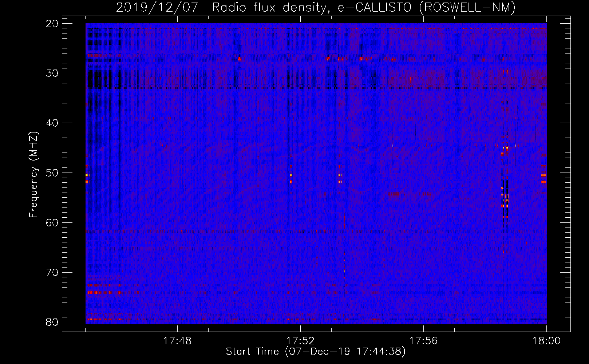Click the red spot at 50 MHz near 17:51:40
This screenshot has height=364, width=589.
coord(290,177)
